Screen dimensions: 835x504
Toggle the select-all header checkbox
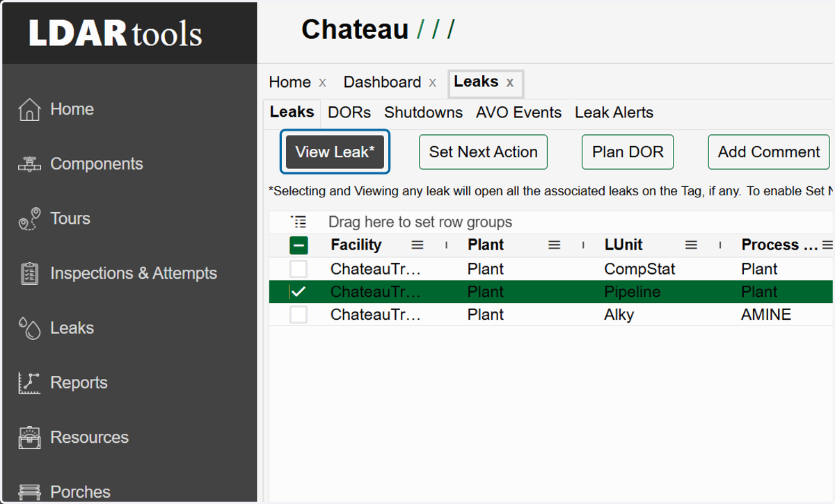299,245
